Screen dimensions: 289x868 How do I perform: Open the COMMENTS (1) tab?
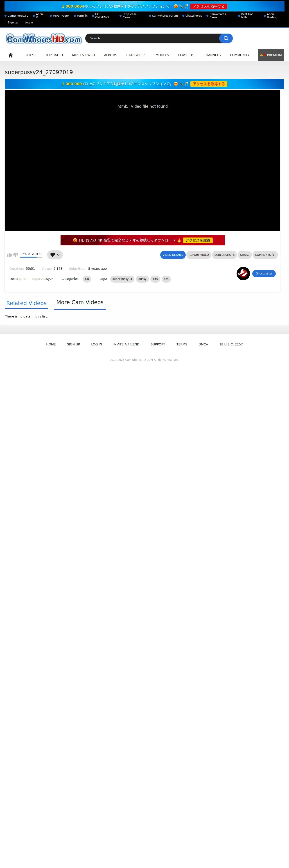265,255
